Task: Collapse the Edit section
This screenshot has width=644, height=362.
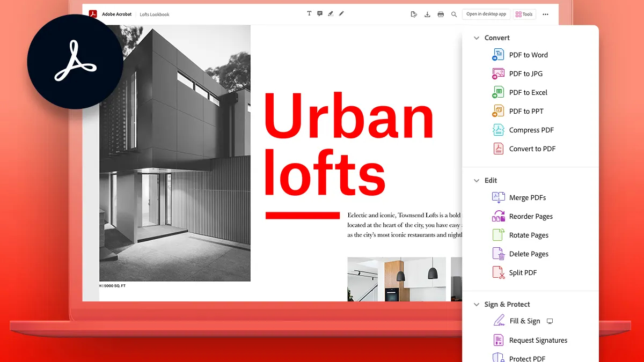Action: coord(476,180)
